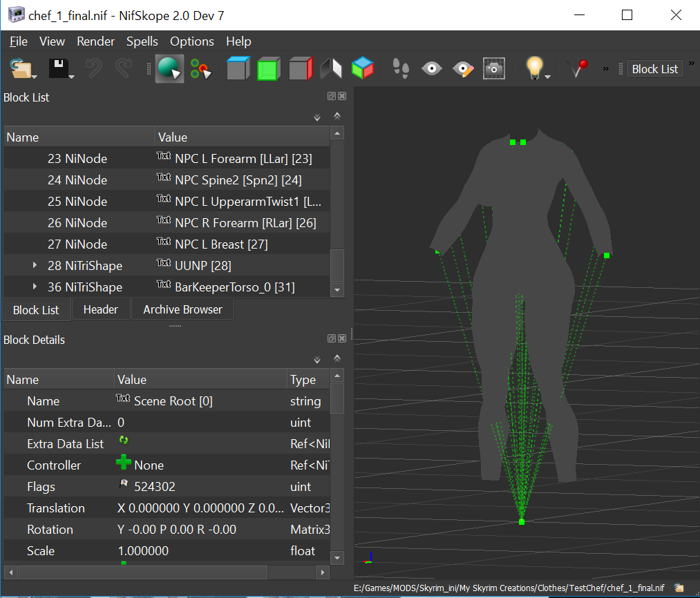Click the Save floppy disk icon
The height and width of the screenshot is (598, 700).
pos(58,68)
